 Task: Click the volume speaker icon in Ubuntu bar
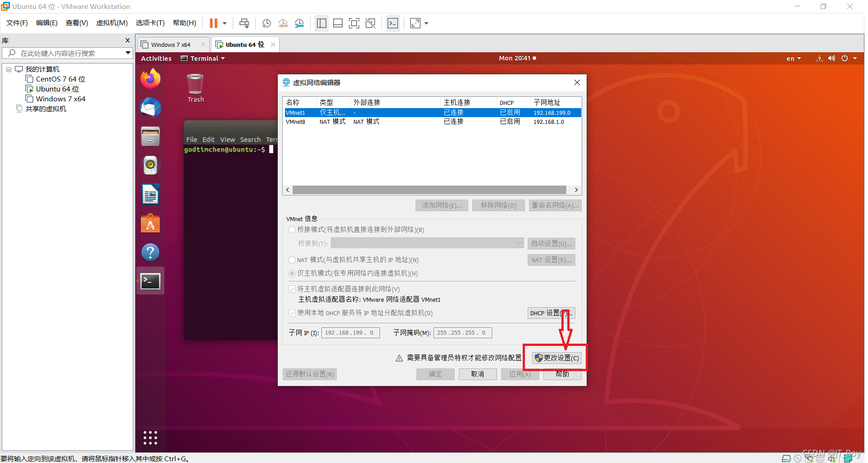pyautogui.click(x=832, y=59)
